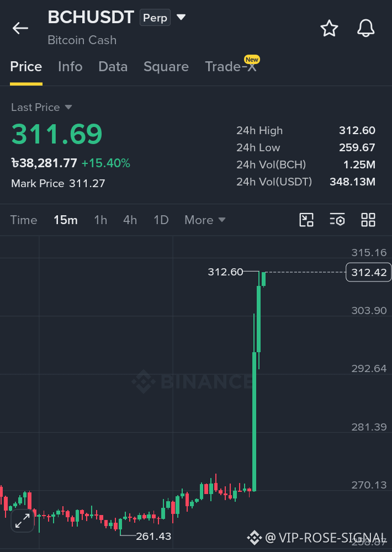Tap the Binance logo beside VIP-ROSE-SIGNAL

(255, 538)
